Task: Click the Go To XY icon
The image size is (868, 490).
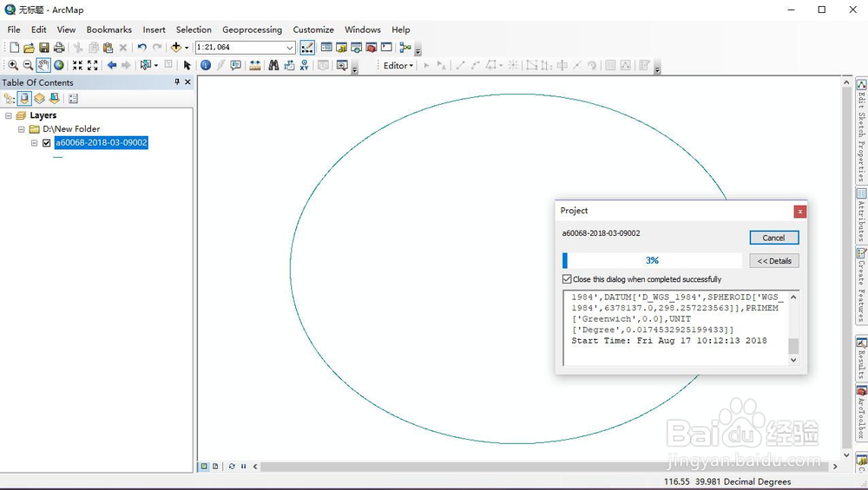Action: (304, 65)
